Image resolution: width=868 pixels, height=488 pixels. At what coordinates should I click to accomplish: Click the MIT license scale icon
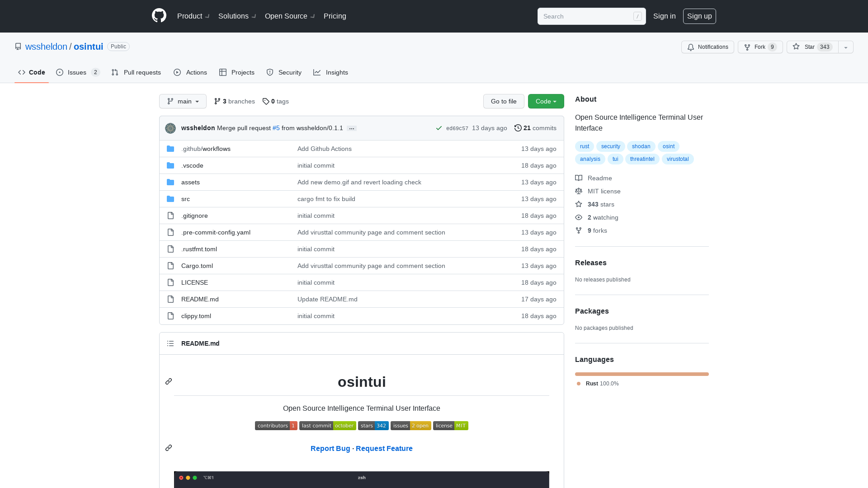point(579,191)
